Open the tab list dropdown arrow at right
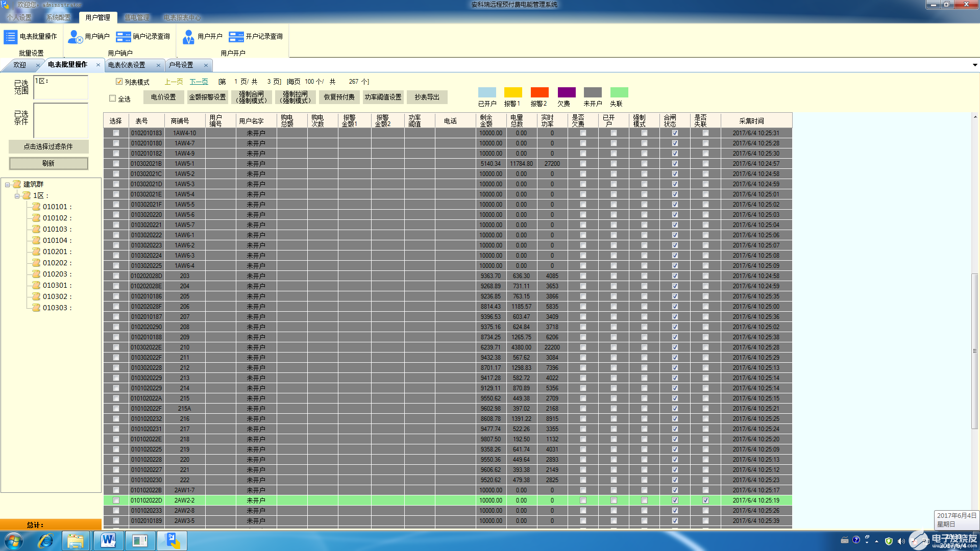The width and height of the screenshot is (980, 551). 974,65
